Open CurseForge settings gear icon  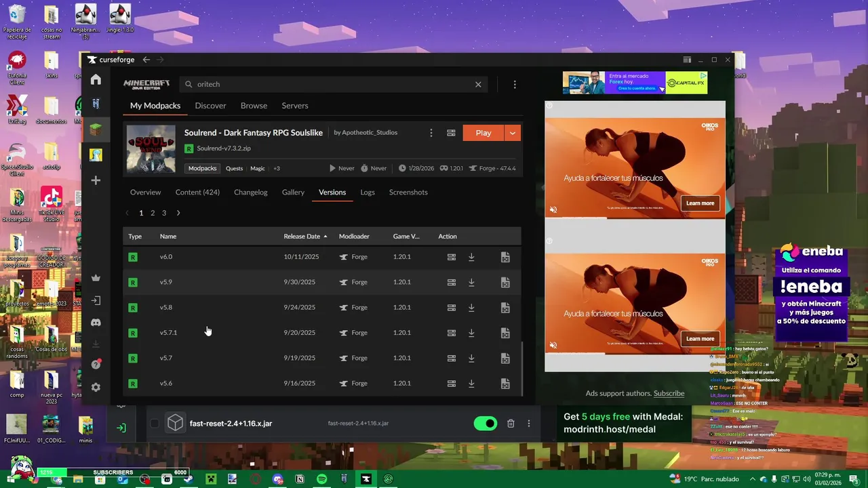[96, 388]
